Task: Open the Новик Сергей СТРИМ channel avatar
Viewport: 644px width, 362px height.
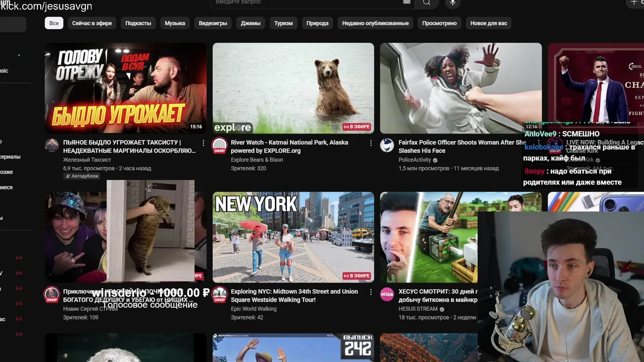Action: pyautogui.click(x=52, y=294)
